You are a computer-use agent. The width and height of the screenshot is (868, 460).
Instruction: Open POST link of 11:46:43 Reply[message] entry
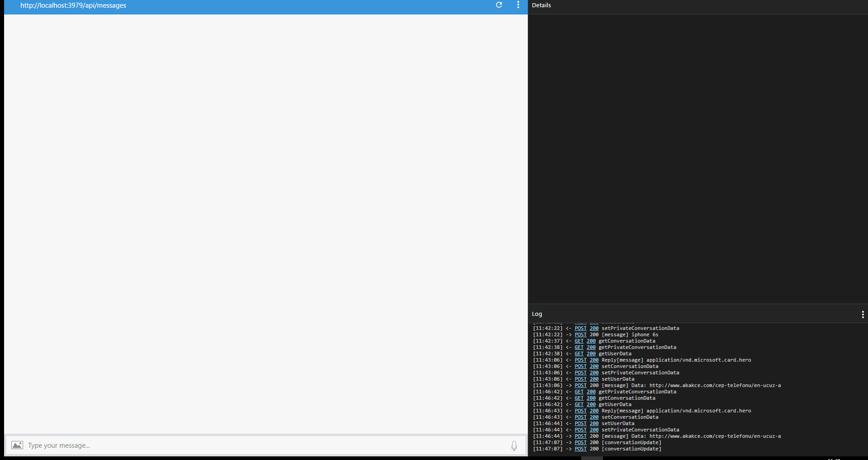point(580,411)
